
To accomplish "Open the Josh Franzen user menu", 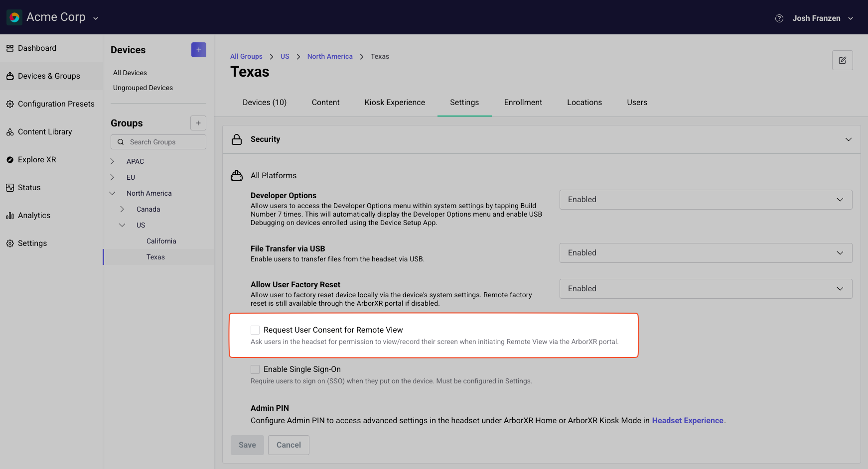I will (823, 18).
